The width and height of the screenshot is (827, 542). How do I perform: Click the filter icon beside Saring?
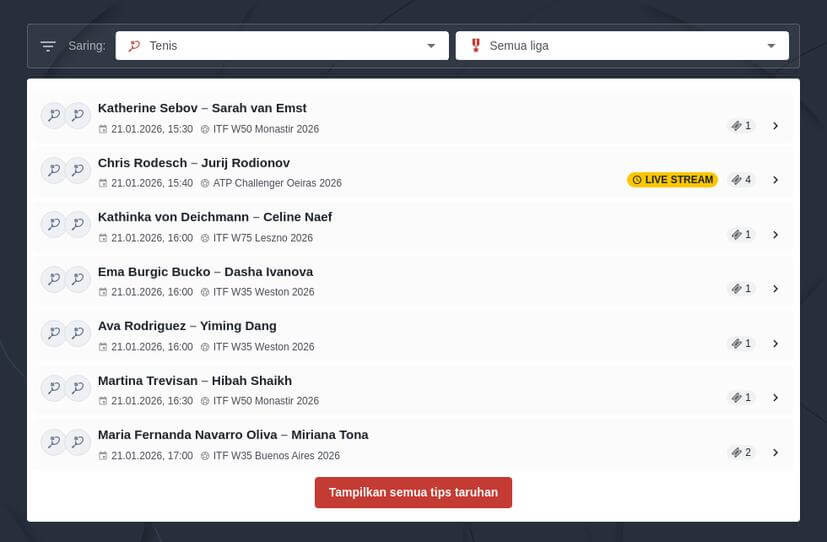click(48, 46)
